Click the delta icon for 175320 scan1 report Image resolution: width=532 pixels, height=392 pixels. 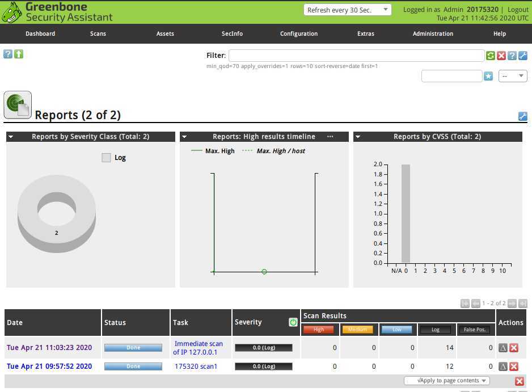pyautogui.click(x=503, y=366)
